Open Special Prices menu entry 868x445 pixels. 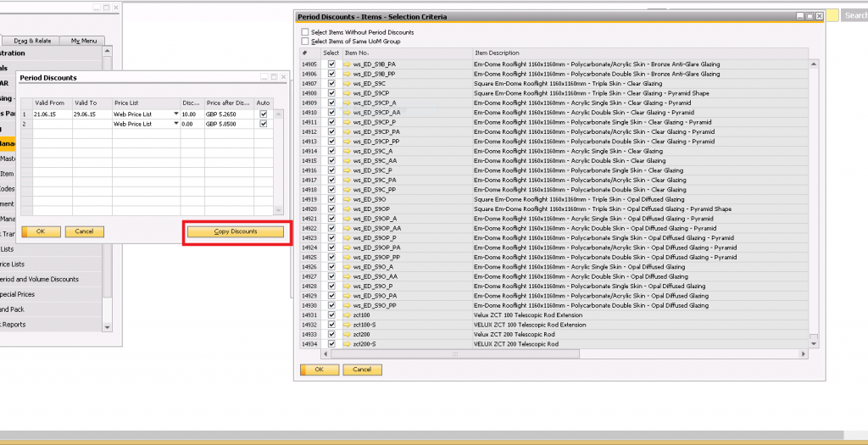[18, 294]
